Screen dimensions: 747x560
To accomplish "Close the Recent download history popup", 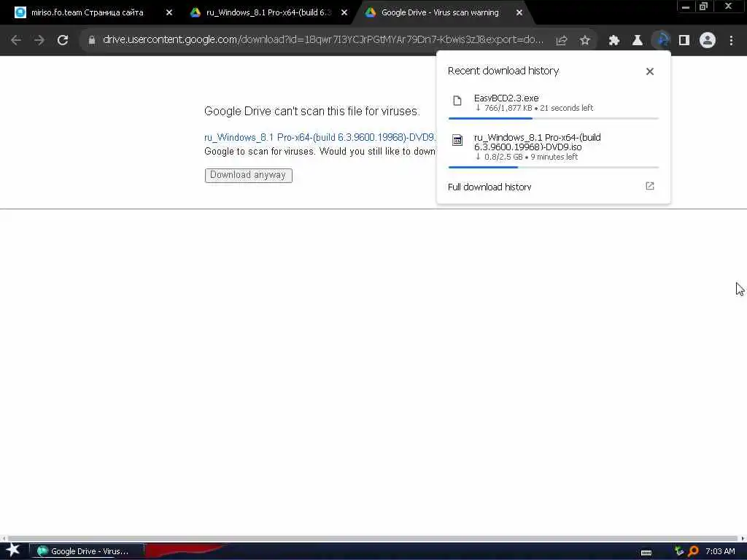I will pyautogui.click(x=650, y=71).
